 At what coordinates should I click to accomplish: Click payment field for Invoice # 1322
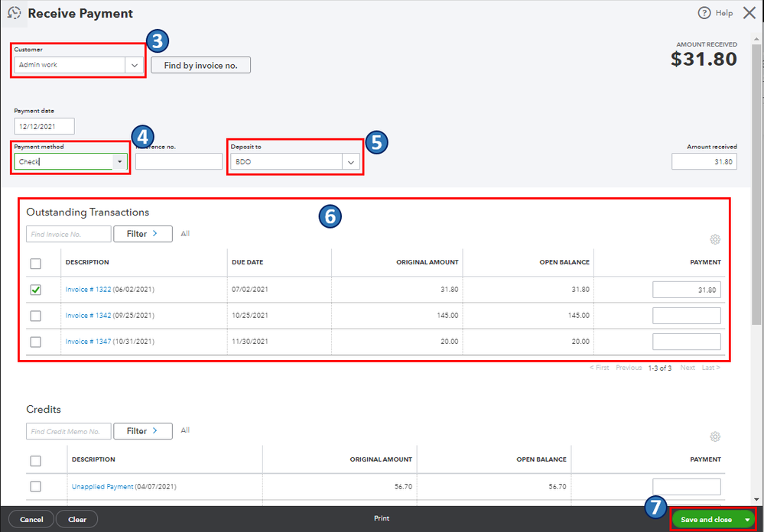tap(687, 290)
